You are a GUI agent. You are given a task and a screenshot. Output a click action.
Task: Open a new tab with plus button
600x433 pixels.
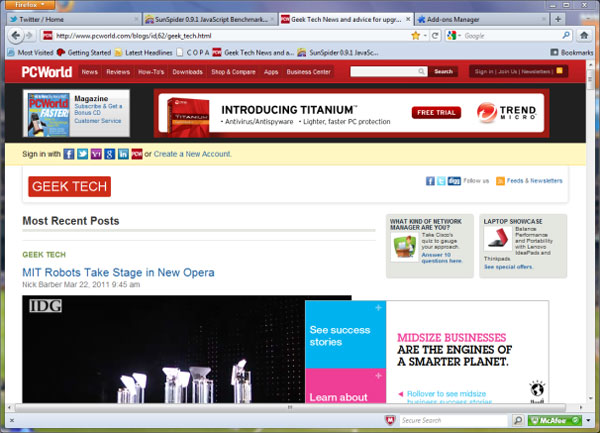[558, 19]
